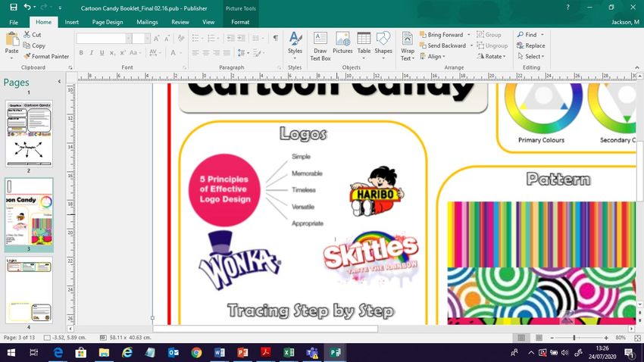
Task: Open File Explorer from taskbar
Action: 104,353
